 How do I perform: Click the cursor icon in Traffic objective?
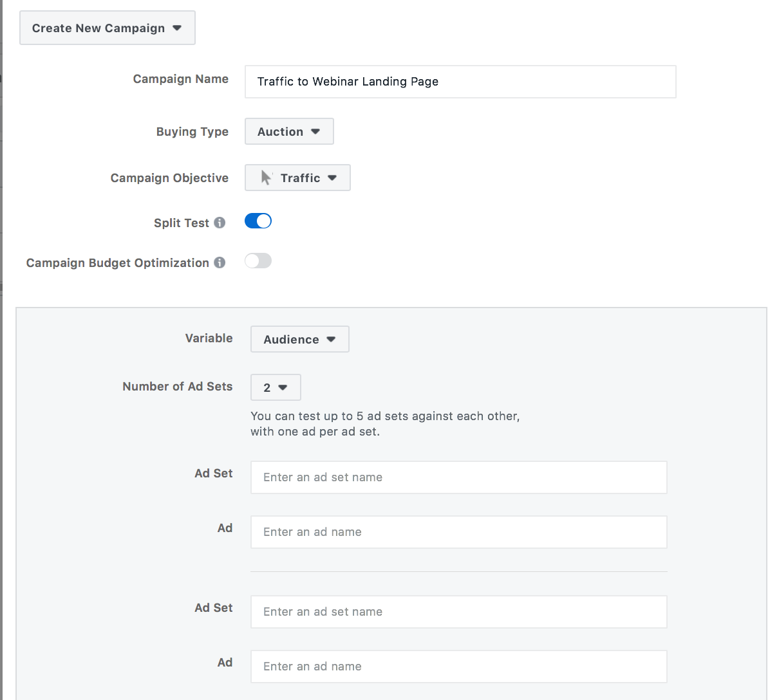point(266,178)
